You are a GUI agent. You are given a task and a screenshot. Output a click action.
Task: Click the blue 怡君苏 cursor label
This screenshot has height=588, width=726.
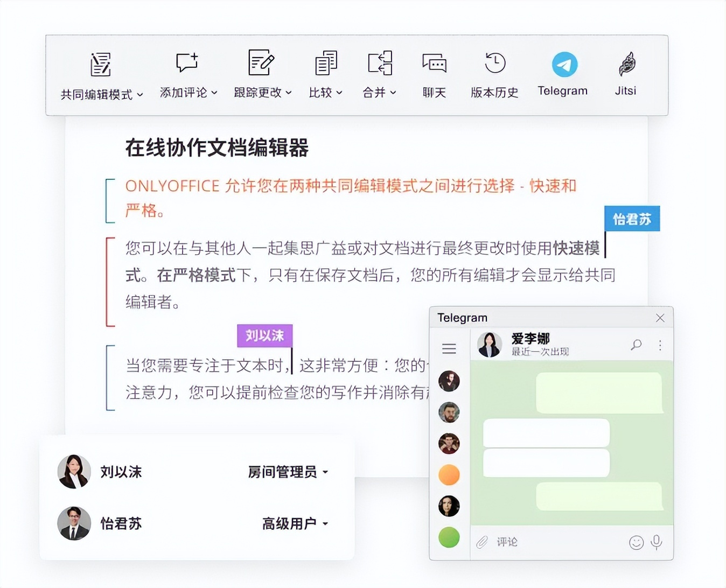pos(632,219)
